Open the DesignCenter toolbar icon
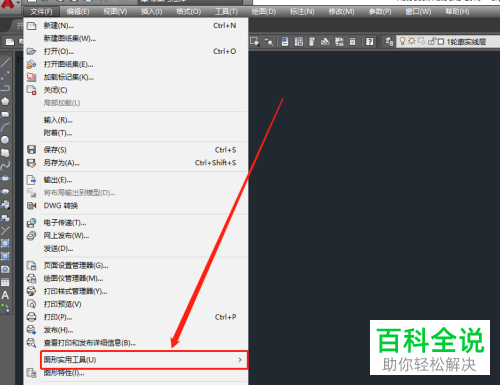The image size is (500, 385). coord(299,42)
